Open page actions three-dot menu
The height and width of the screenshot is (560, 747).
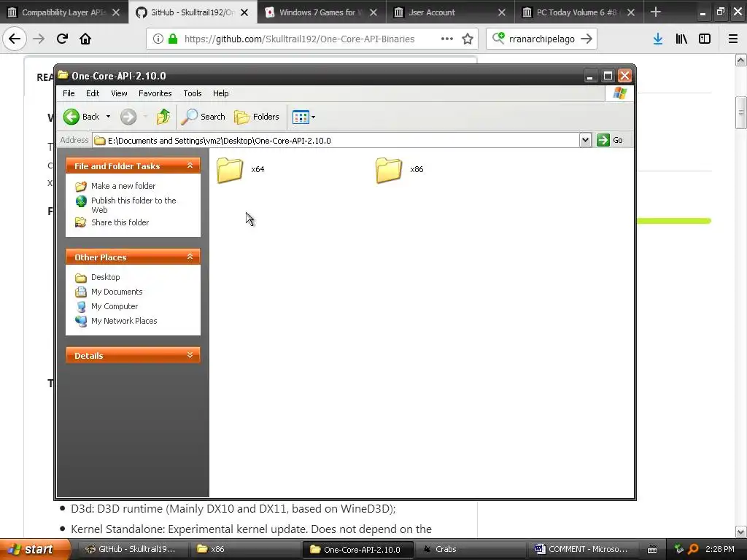[x=447, y=39]
